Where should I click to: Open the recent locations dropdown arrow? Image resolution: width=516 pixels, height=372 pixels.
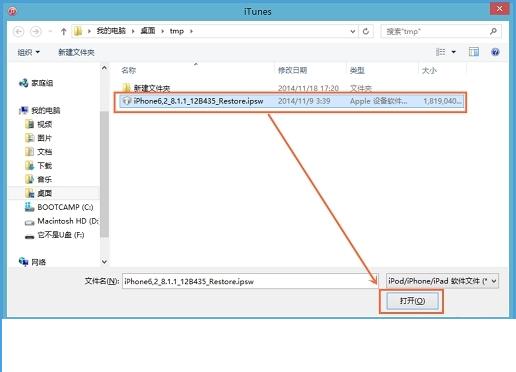[x=50, y=31]
